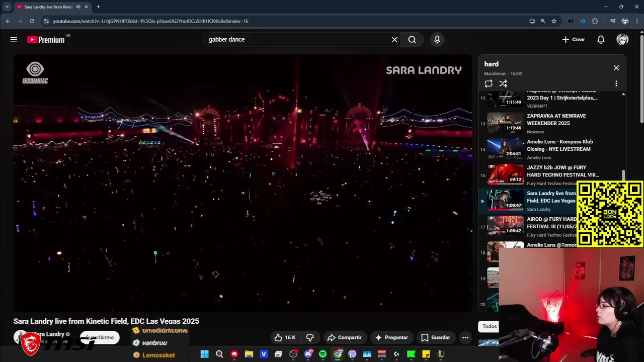
Task: Reload the current page
Action: (32, 21)
